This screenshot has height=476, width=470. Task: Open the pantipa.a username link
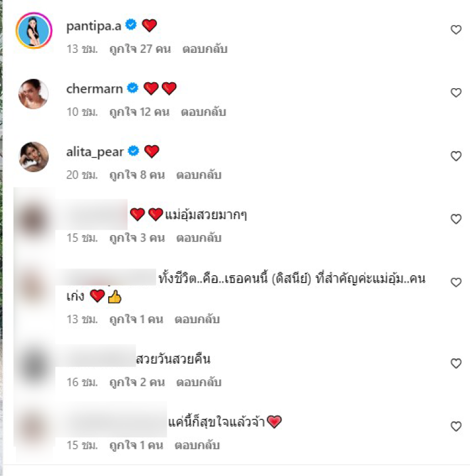(94, 26)
